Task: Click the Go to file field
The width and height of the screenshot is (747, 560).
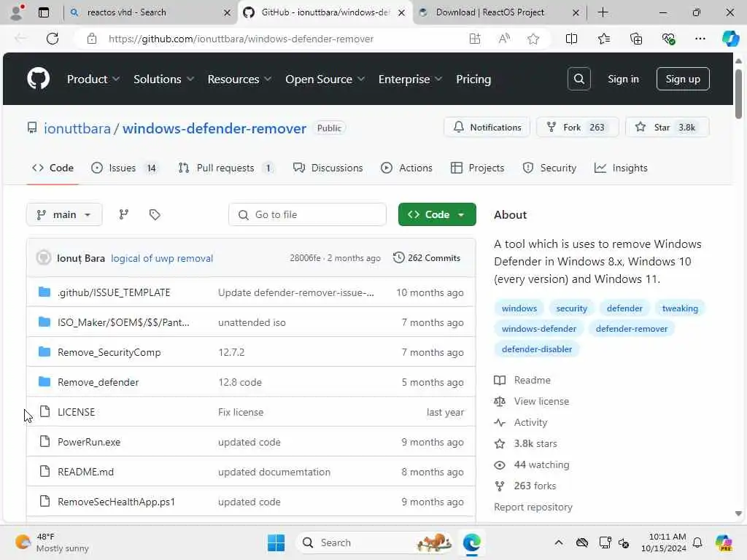Action: point(307,214)
